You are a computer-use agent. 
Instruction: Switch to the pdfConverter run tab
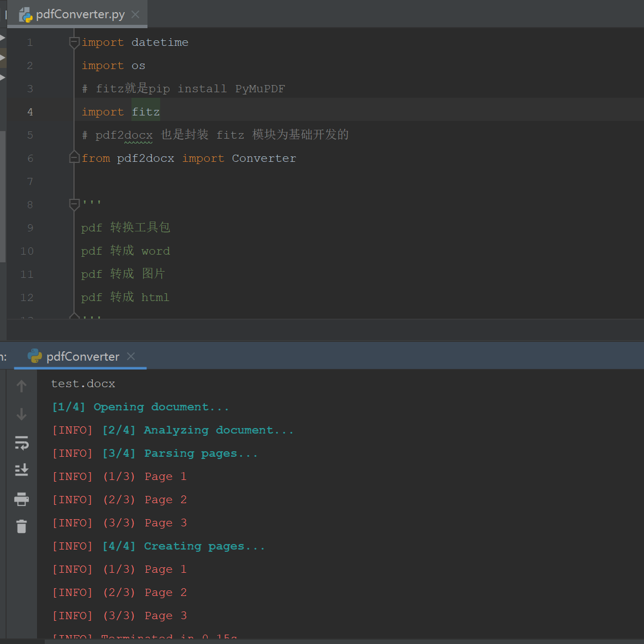point(83,357)
